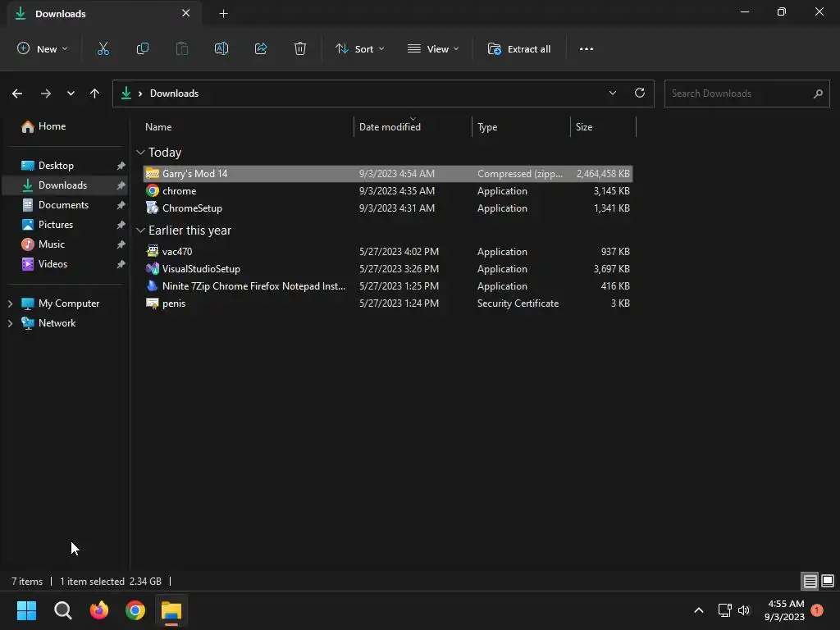
Task: Collapse the Earlier this year group
Action: point(140,231)
